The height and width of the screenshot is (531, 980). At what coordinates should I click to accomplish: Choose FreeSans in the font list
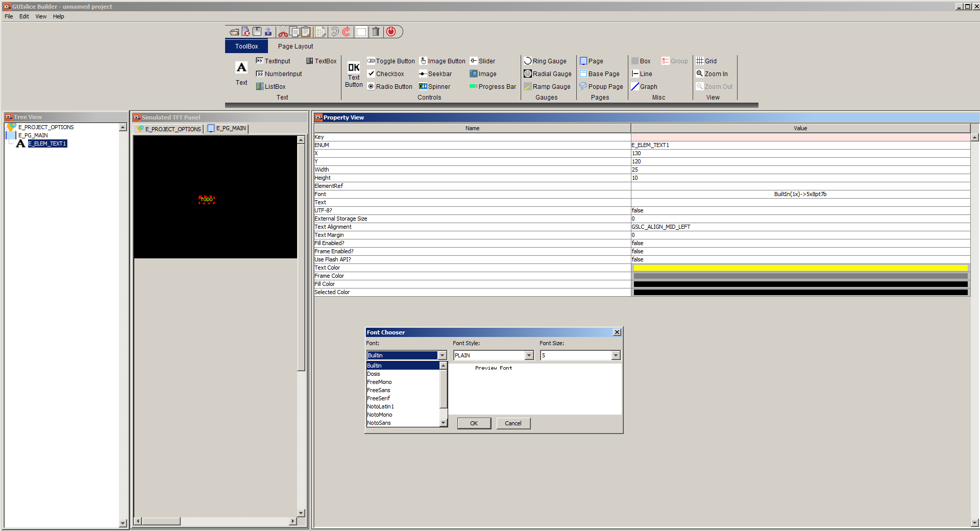point(403,390)
